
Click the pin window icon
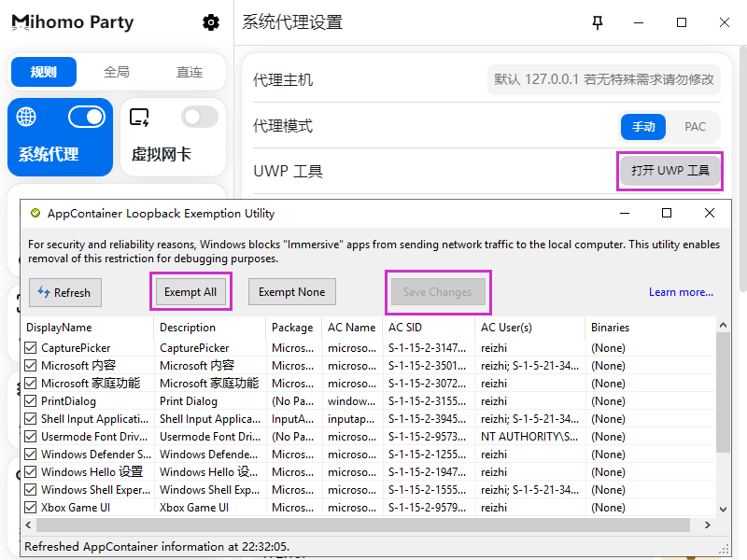[599, 22]
